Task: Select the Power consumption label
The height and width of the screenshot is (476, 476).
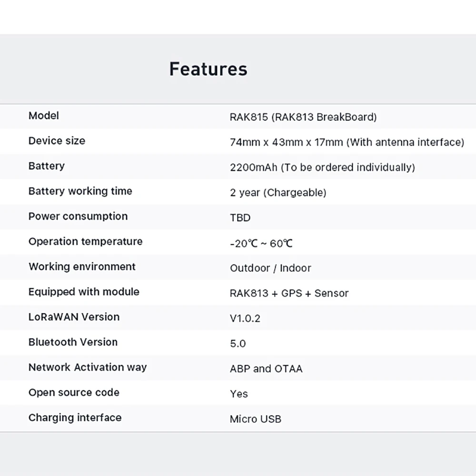Action: pyautogui.click(x=78, y=217)
